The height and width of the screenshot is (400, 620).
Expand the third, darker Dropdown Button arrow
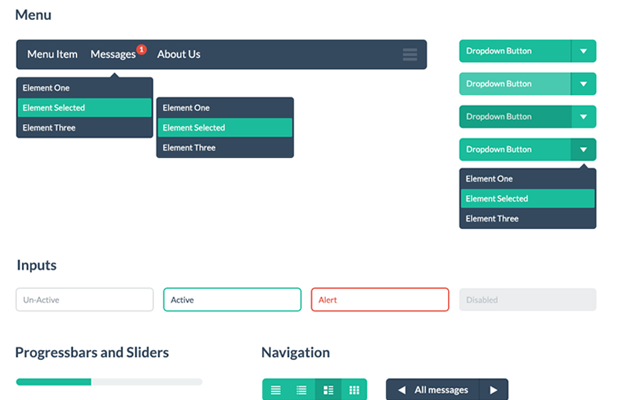coord(584,117)
